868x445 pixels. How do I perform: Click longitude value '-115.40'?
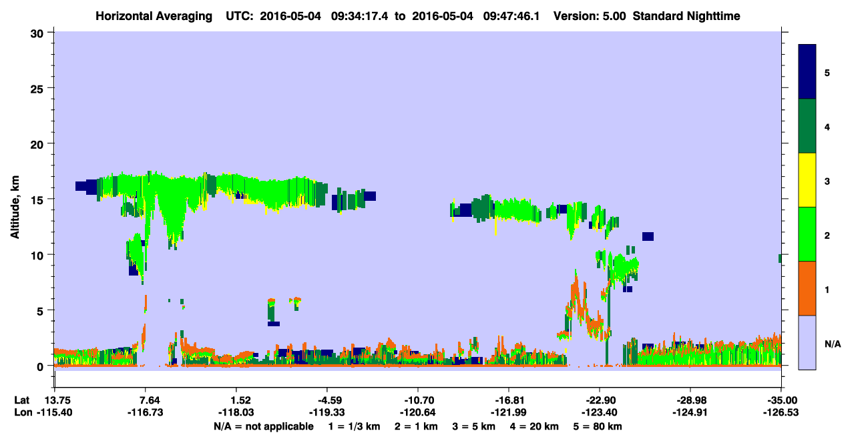pos(54,412)
